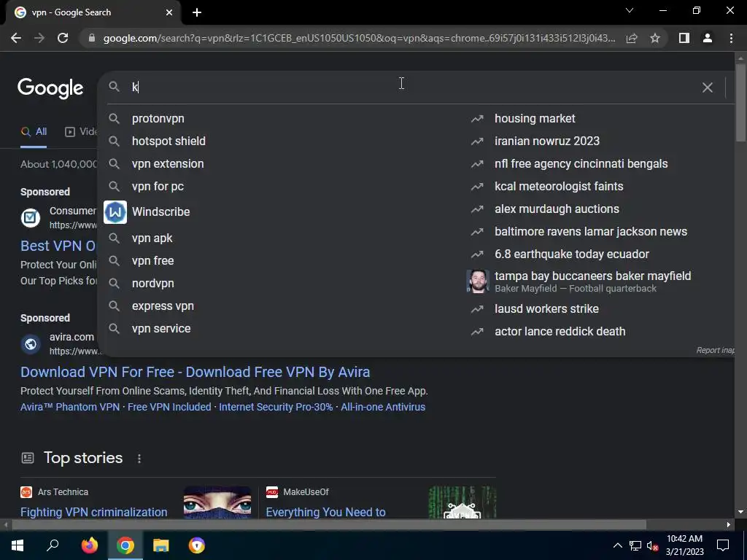Share this page icon in address bar
Image resolution: width=747 pixels, height=560 pixels.
632,38
